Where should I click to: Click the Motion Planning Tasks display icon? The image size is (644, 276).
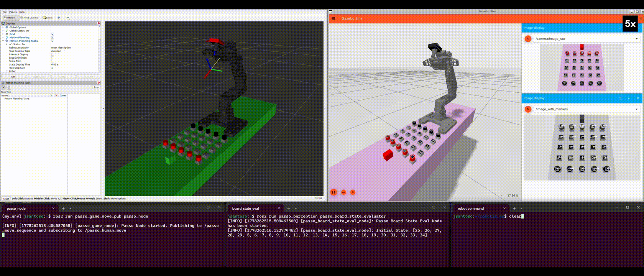tap(7, 41)
